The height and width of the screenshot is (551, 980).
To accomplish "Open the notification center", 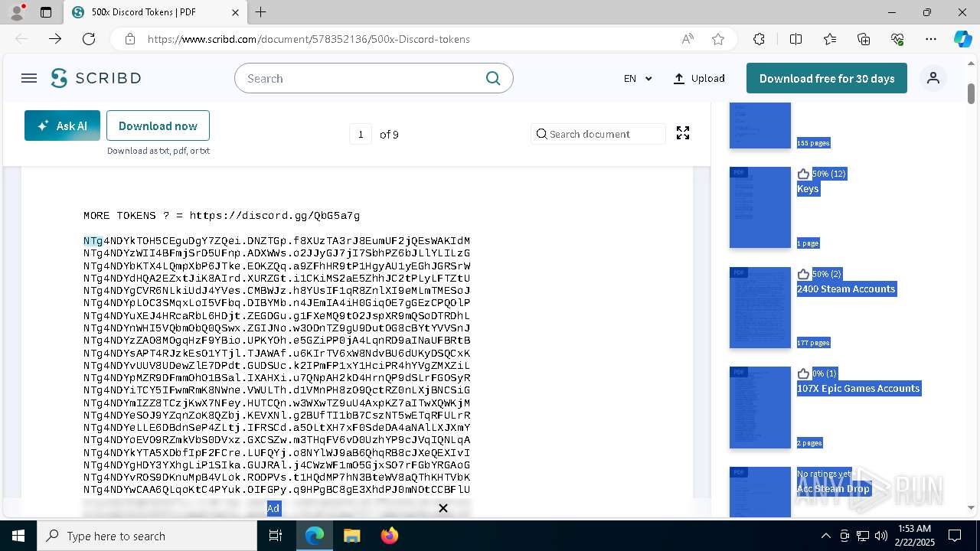I will click(955, 536).
